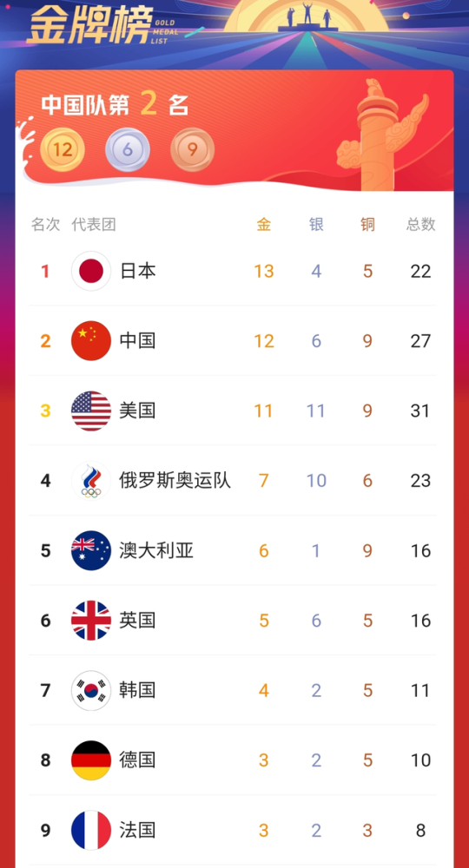The height and width of the screenshot is (868, 469).
Task: Tap the Japan flag icon
Action: click(91, 271)
